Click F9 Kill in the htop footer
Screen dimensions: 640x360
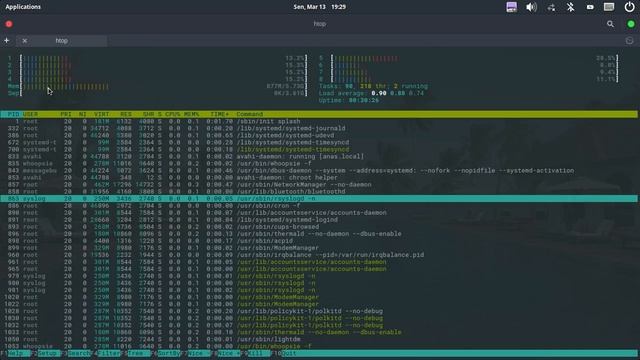[x=256, y=353]
